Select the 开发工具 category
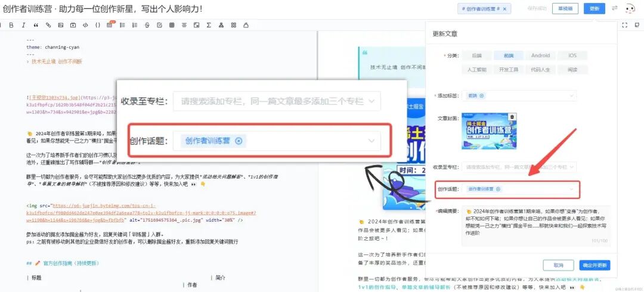 (x=509, y=69)
